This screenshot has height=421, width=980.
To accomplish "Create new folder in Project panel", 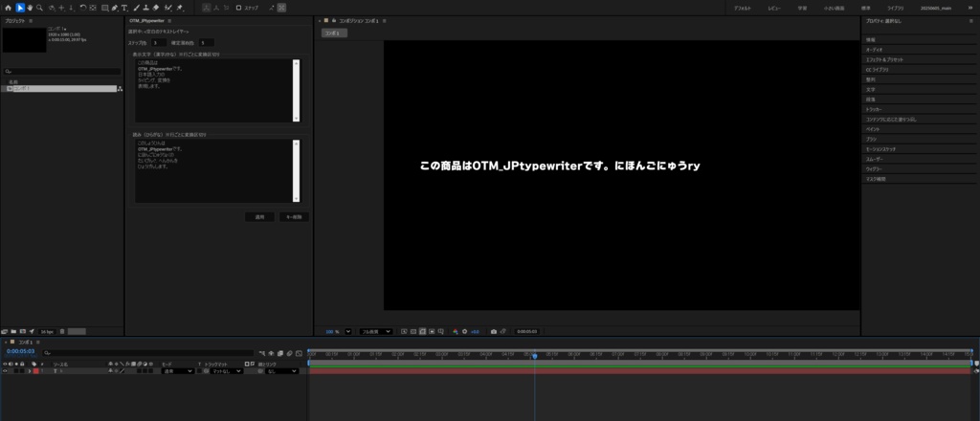I will (13, 331).
